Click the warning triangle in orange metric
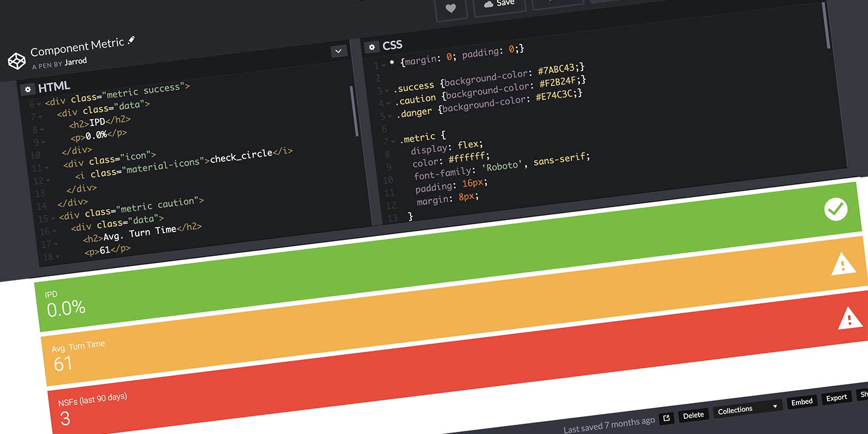 [843, 264]
